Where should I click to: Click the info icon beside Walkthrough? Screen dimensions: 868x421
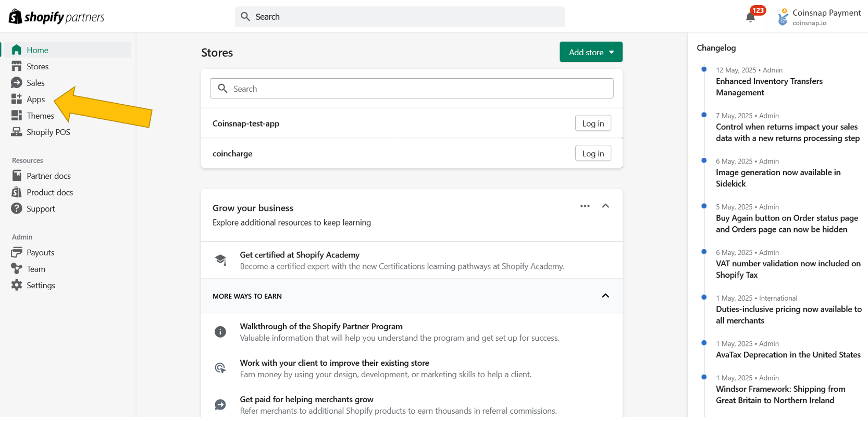coord(220,332)
